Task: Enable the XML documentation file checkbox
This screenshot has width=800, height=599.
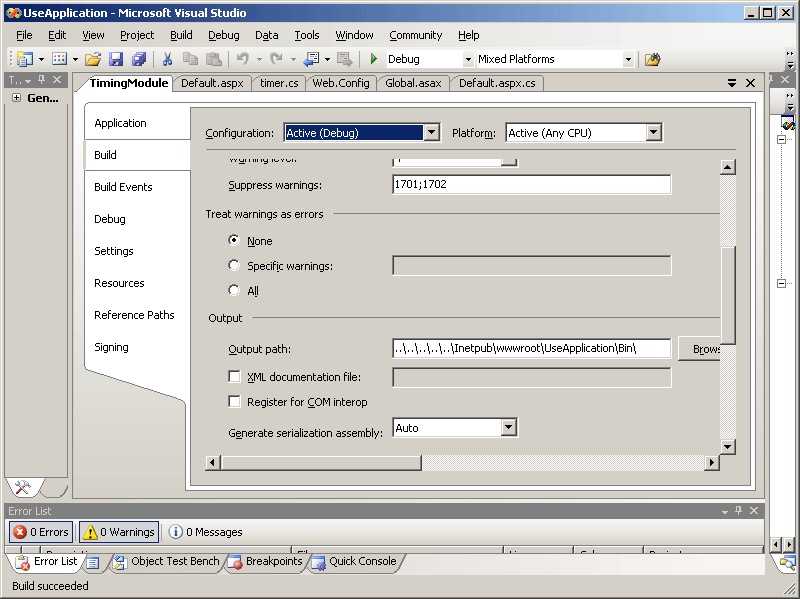Action: [235, 377]
